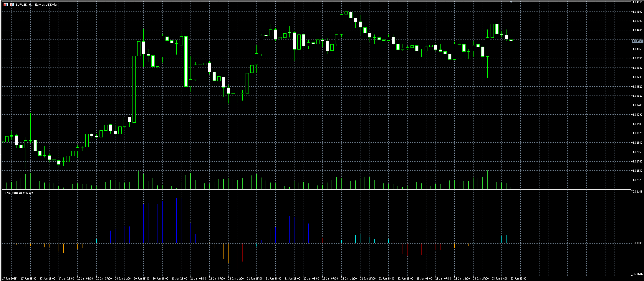Click the '22 Jan 15:00' time label
The width and height of the screenshot is (644, 281).
[x=368, y=279]
